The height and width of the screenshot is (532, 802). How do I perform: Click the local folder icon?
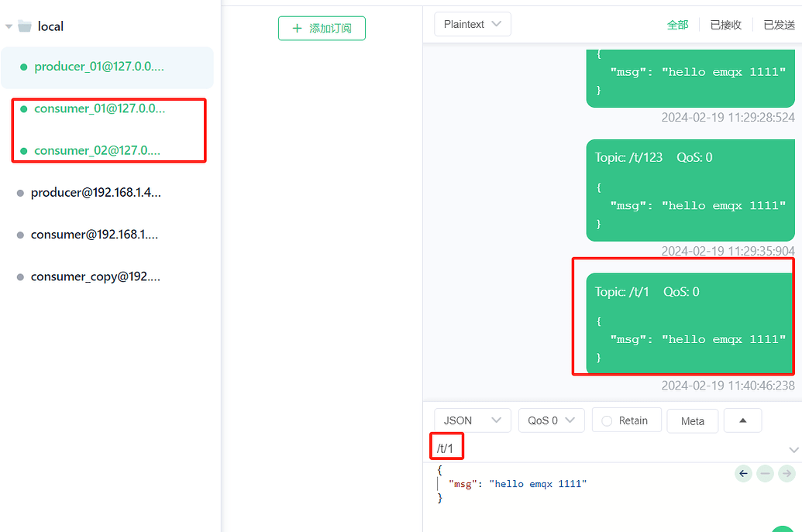[25, 26]
